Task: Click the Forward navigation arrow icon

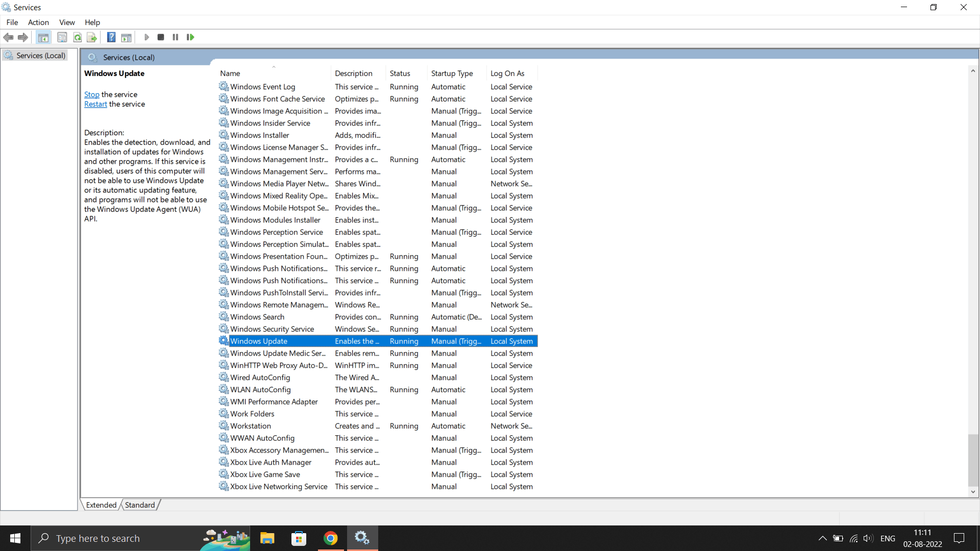Action: click(x=23, y=37)
